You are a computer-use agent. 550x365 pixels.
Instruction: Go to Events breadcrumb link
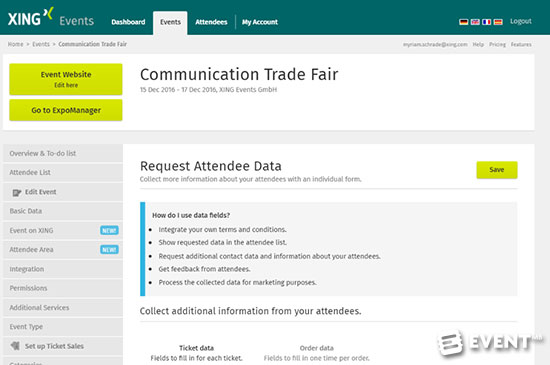click(x=41, y=44)
